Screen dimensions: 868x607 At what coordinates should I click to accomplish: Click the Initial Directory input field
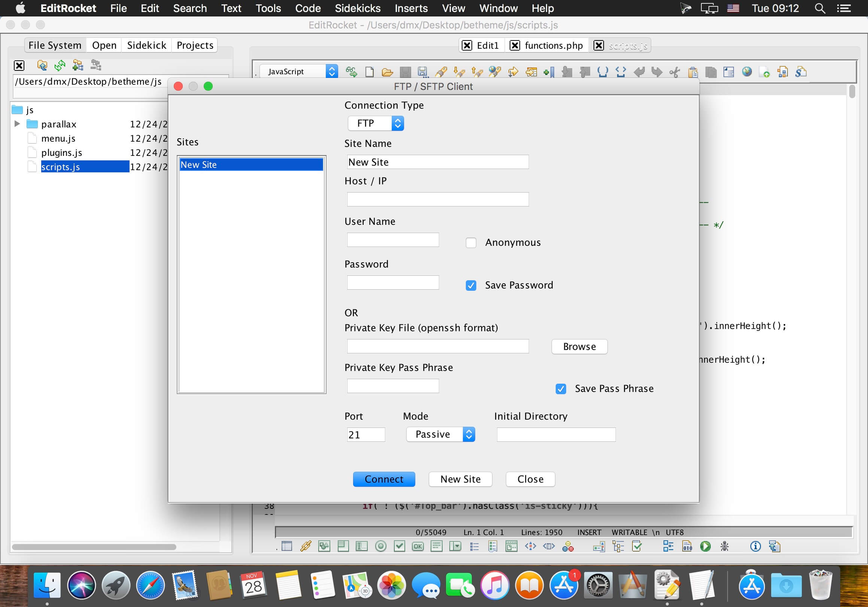[x=556, y=435]
